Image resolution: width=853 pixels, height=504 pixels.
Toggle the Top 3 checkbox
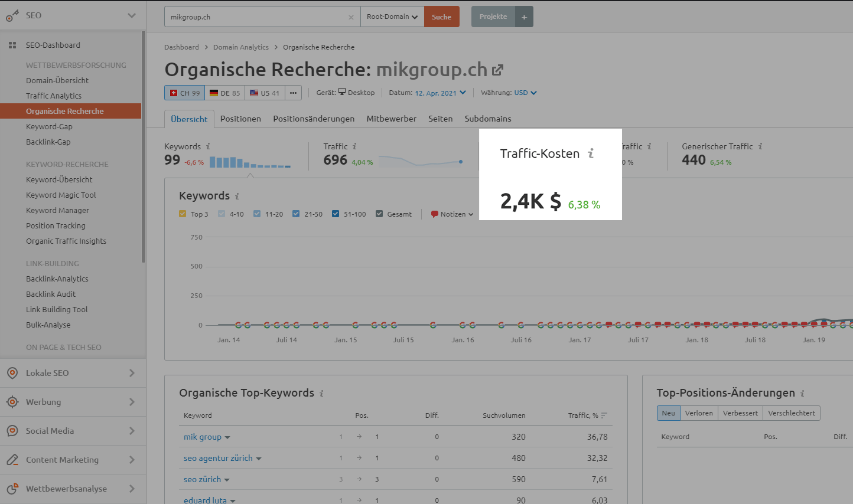183,214
